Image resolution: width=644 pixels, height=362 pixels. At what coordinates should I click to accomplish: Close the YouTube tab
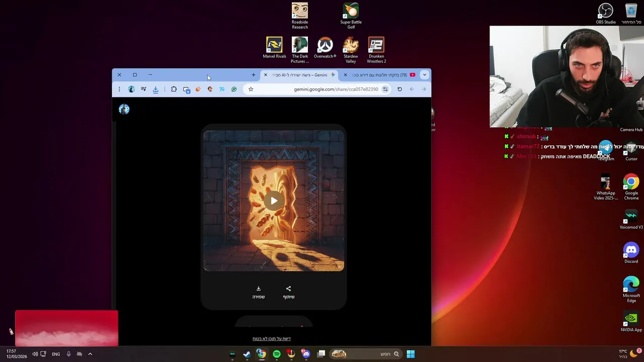pos(345,75)
